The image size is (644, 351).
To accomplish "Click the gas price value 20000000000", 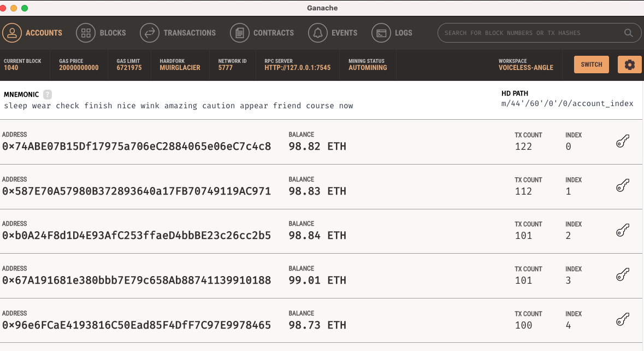I will click(x=79, y=68).
